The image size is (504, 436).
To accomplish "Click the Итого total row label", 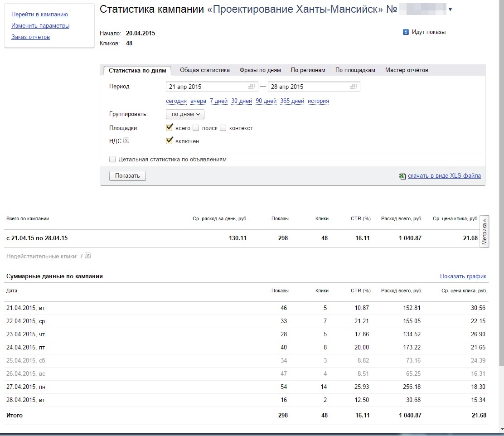I will click(15, 416).
